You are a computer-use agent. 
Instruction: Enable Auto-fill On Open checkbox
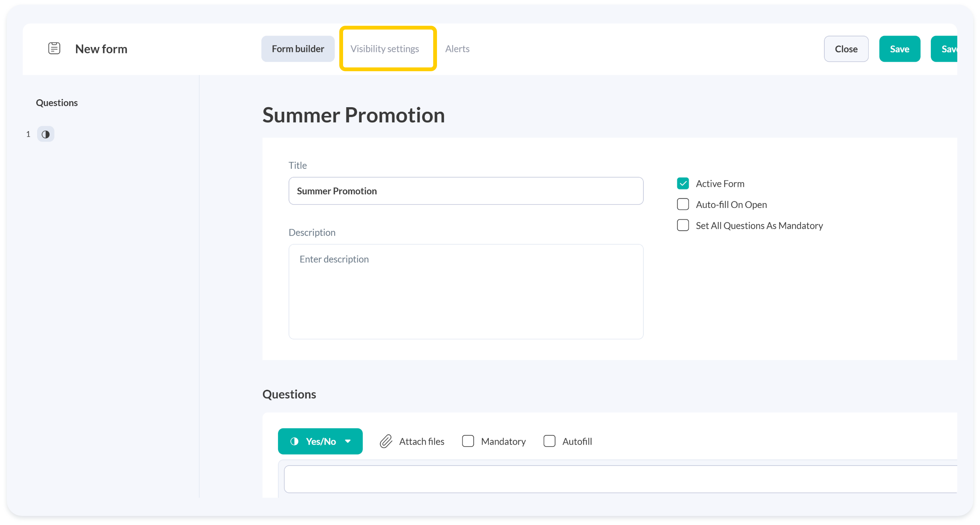(682, 205)
